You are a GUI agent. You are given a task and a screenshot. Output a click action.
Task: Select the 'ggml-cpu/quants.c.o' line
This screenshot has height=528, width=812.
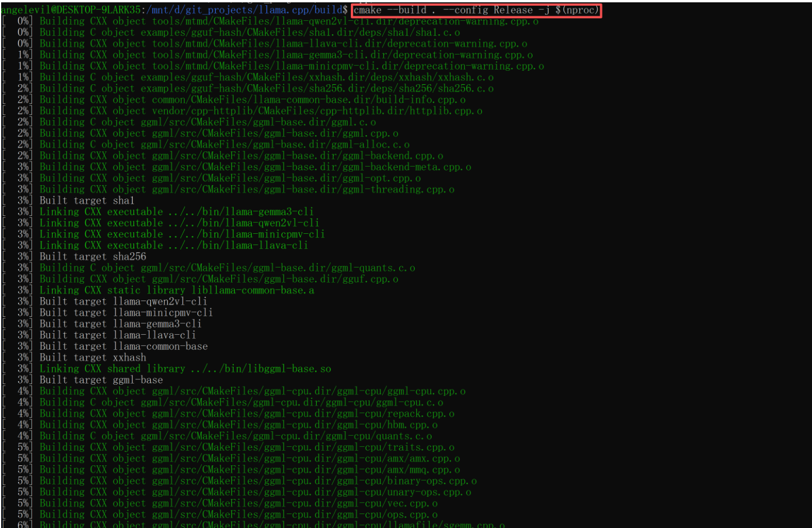pyautogui.click(x=217, y=436)
